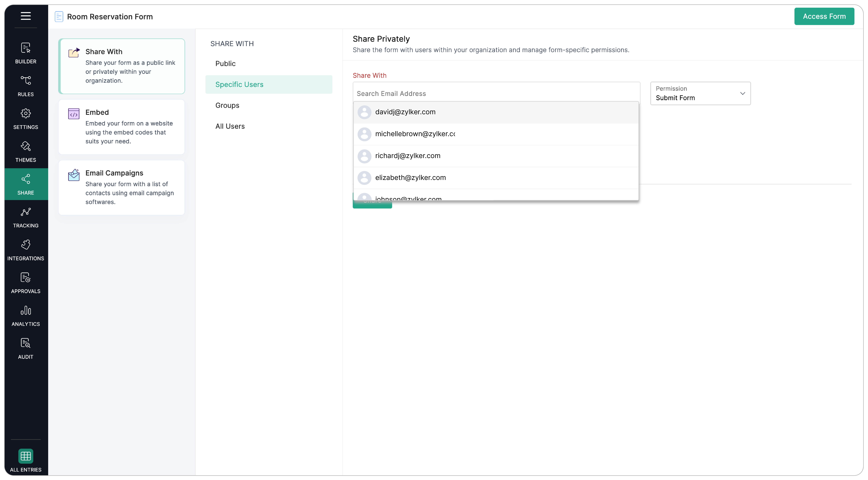
Task: Open the All Entries grid icon
Action: [26, 456]
